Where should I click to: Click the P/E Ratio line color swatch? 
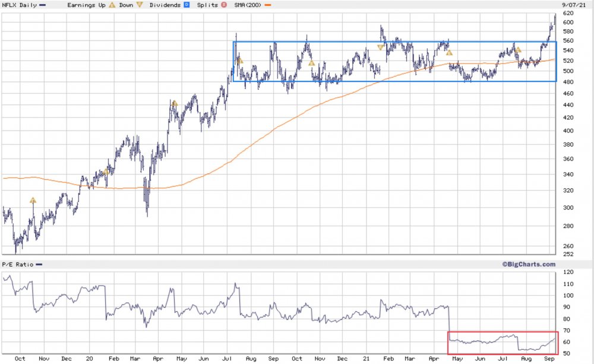(39, 264)
